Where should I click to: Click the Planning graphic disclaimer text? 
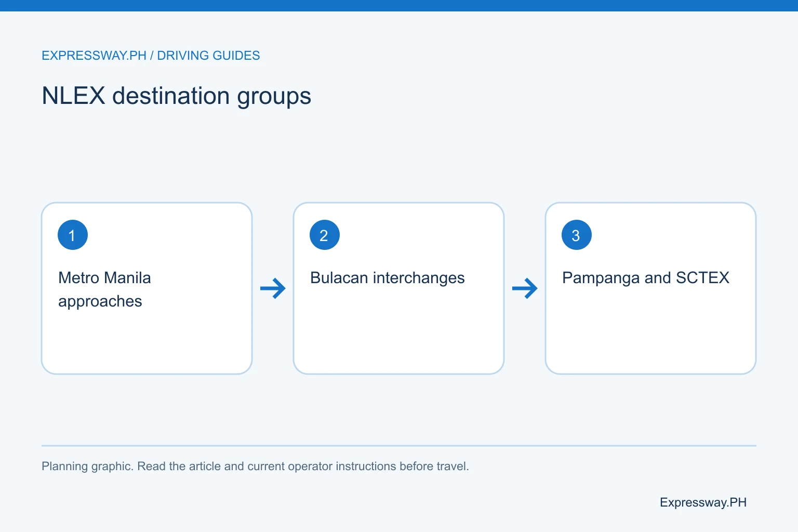click(x=255, y=466)
